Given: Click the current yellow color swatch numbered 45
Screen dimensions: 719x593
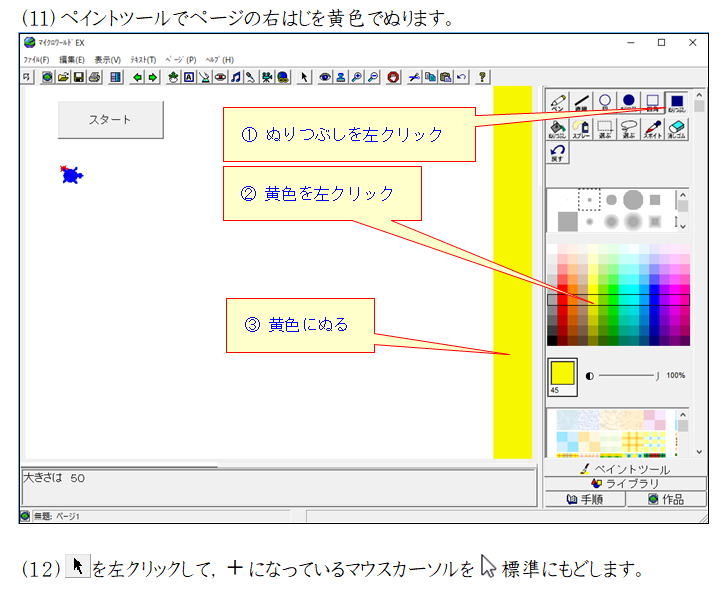Looking at the screenshot, I should pos(563,377).
